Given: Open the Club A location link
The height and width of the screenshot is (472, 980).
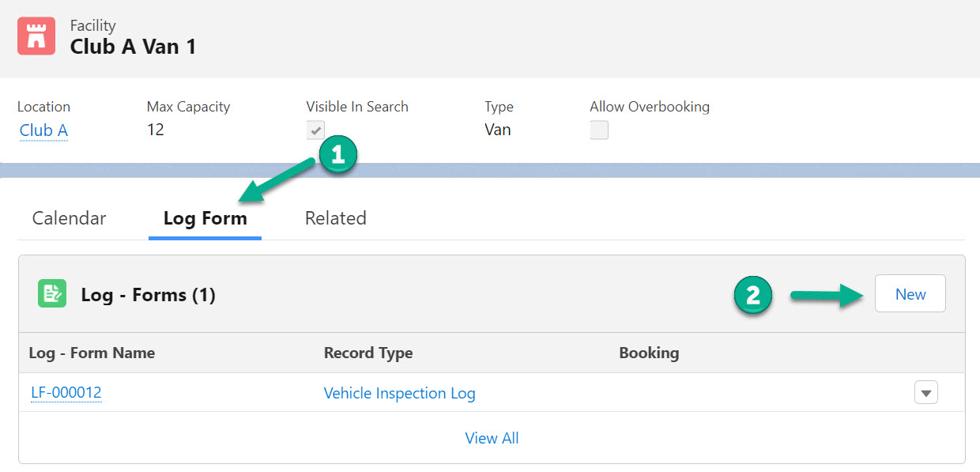Looking at the screenshot, I should (x=43, y=130).
